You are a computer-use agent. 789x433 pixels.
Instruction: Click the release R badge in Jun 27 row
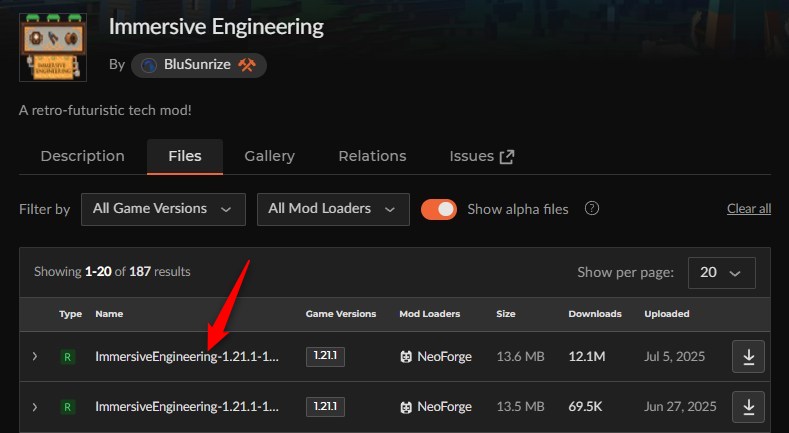tap(67, 407)
